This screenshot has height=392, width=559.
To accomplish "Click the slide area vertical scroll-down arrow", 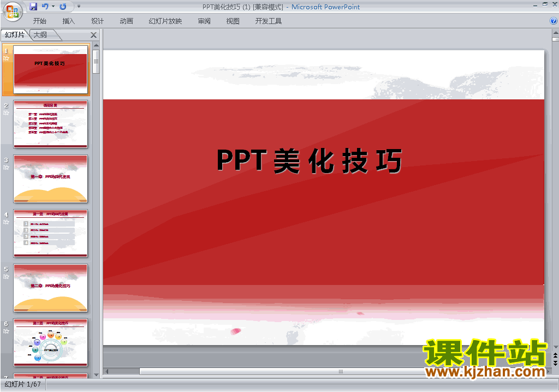I will [555, 347].
